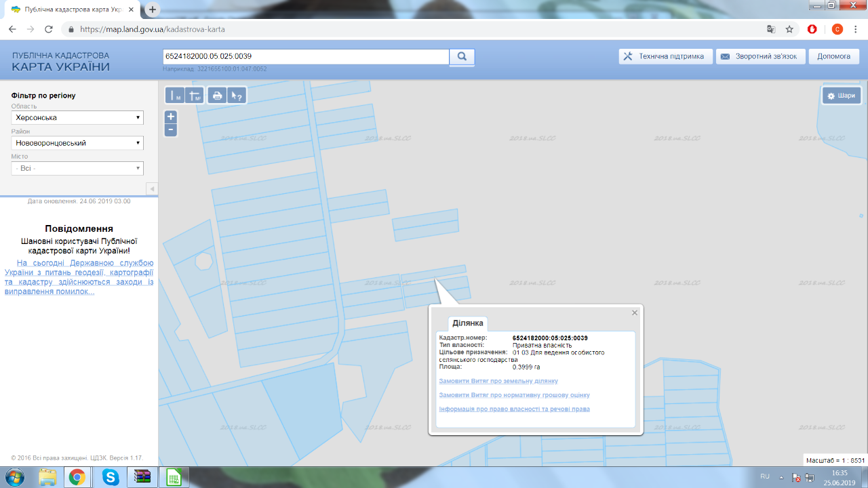Open link Замовити Витяг про земельну ділянку
This screenshot has width=868, height=488.
(498, 381)
